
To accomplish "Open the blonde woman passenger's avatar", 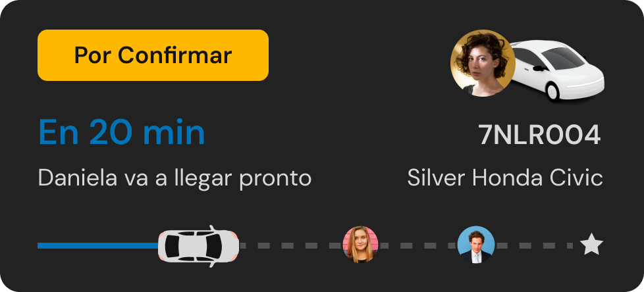I will click(360, 245).
